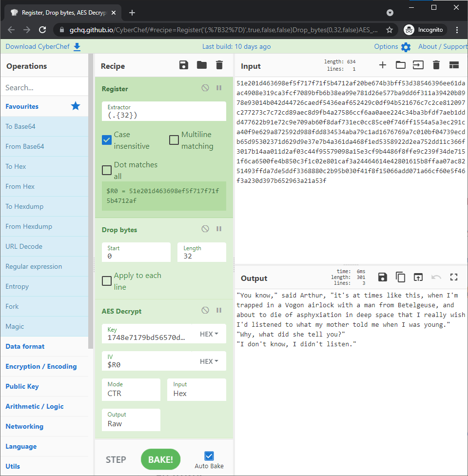The width and height of the screenshot is (468, 476).
Task: Copy the raw output to clipboard
Action: click(x=400, y=277)
